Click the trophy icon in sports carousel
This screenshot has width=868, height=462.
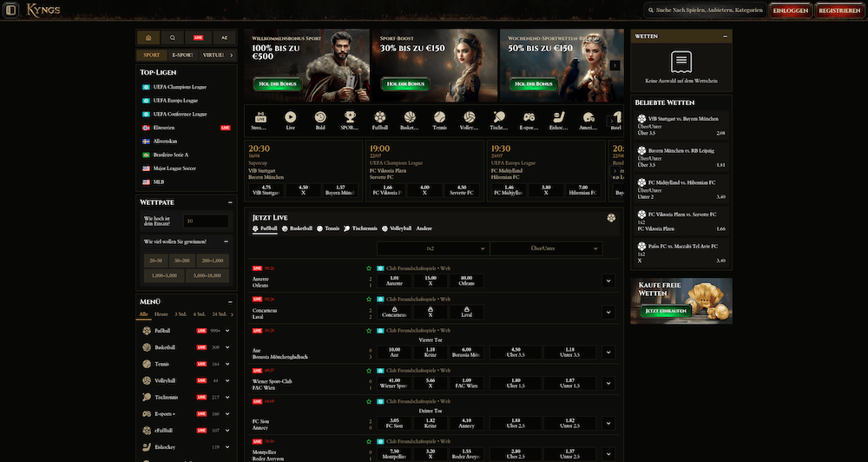coord(349,117)
